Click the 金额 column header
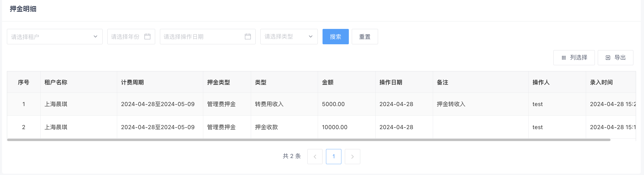 click(328, 82)
